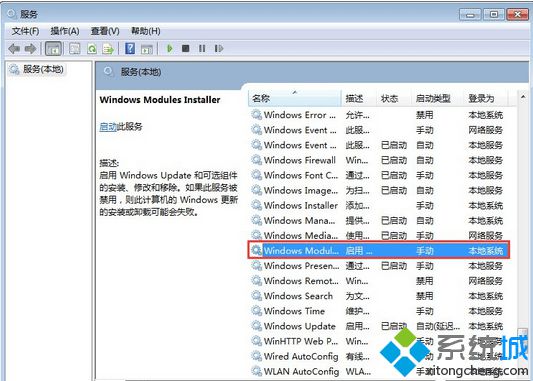Image resolution: width=533 pixels, height=381 pixels.
Task: Click the 启动 link to start service
Action: click(108, 127)
